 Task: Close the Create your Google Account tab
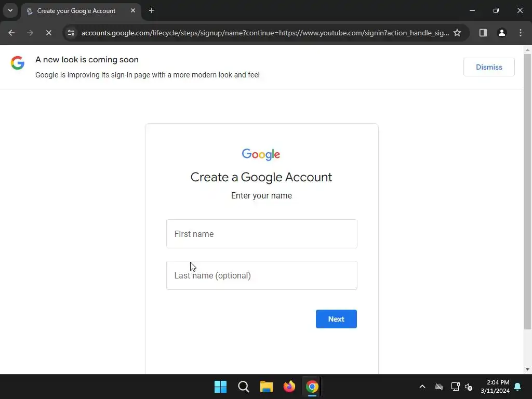click(133, 10)
